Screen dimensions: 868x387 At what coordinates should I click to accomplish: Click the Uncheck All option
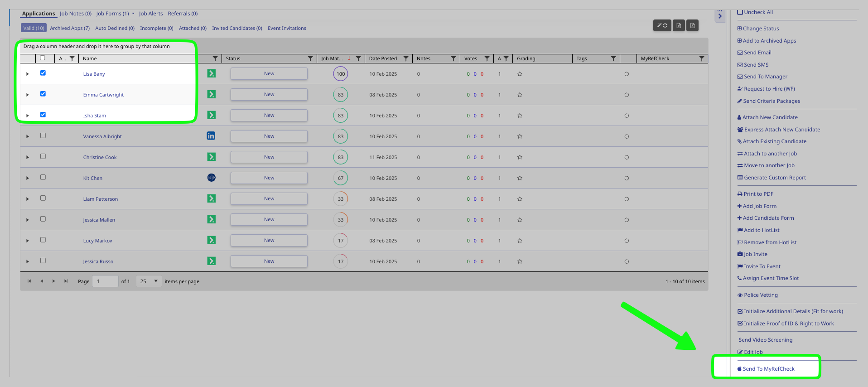tap(755, 12)
